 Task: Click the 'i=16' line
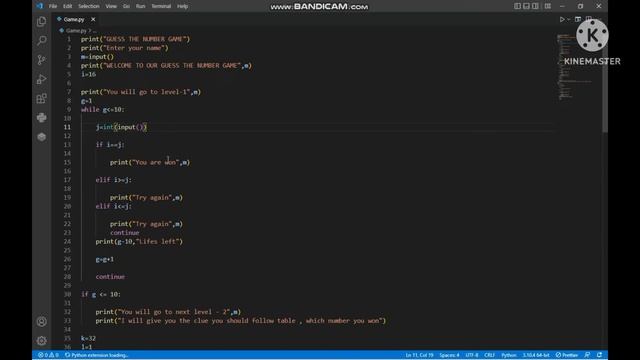pyautogui.click(x=88, y=74)
